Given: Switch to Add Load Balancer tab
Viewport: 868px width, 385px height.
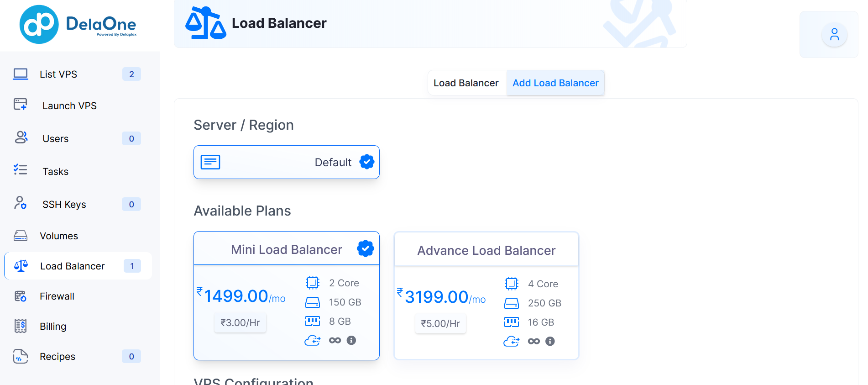Looking at the screenshot, I should tap(555, 83).
